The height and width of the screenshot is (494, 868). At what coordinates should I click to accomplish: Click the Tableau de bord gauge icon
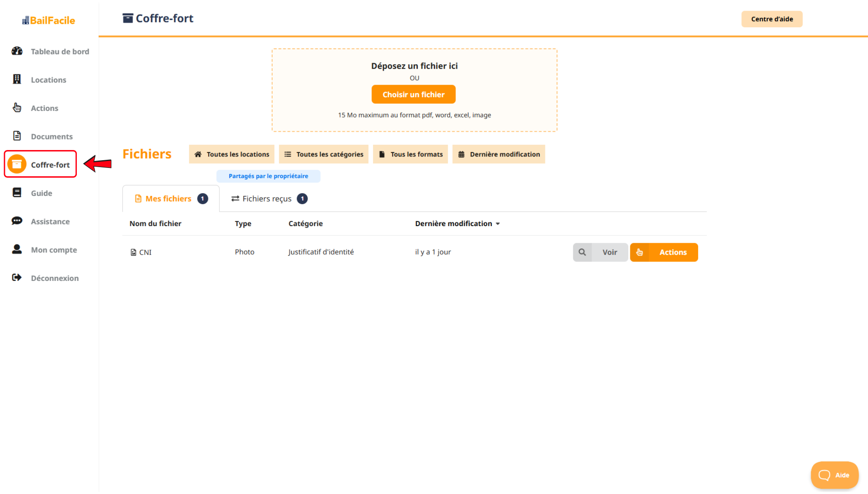[17, 51]
